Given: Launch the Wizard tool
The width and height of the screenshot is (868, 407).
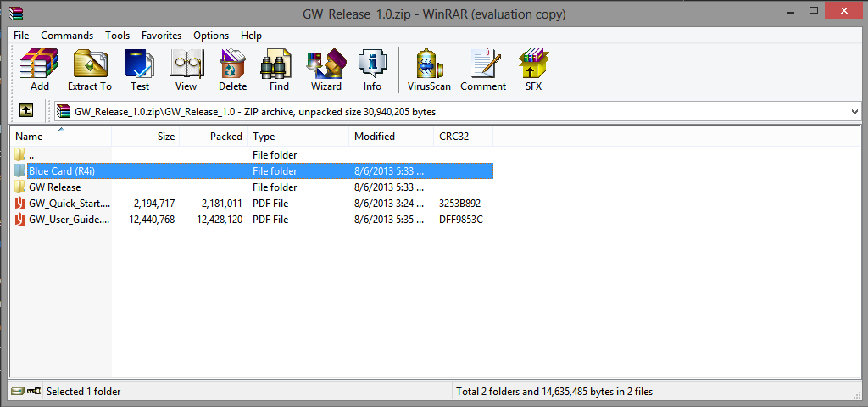Looking at the screenshot, I should [x=326, y=70].
